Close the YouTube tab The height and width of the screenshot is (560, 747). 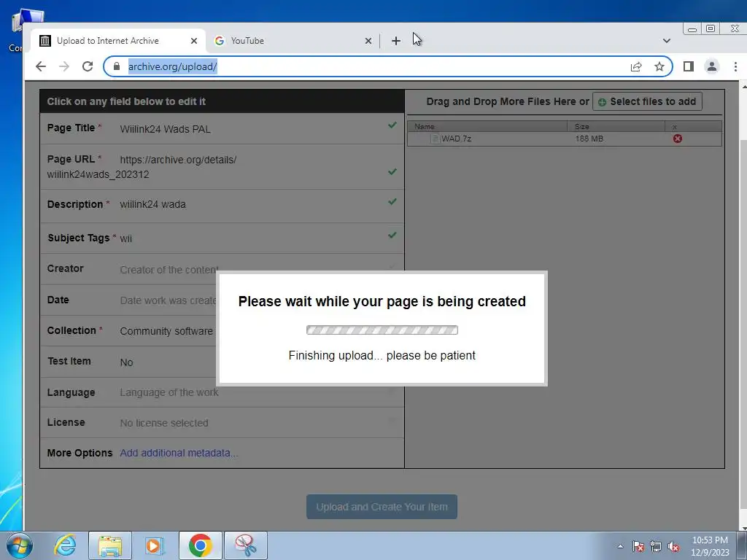368,41
